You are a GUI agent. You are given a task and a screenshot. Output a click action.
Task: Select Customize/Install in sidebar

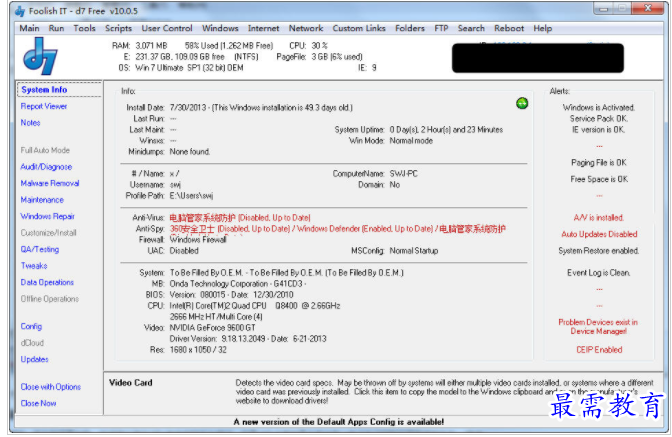(48, 233)
